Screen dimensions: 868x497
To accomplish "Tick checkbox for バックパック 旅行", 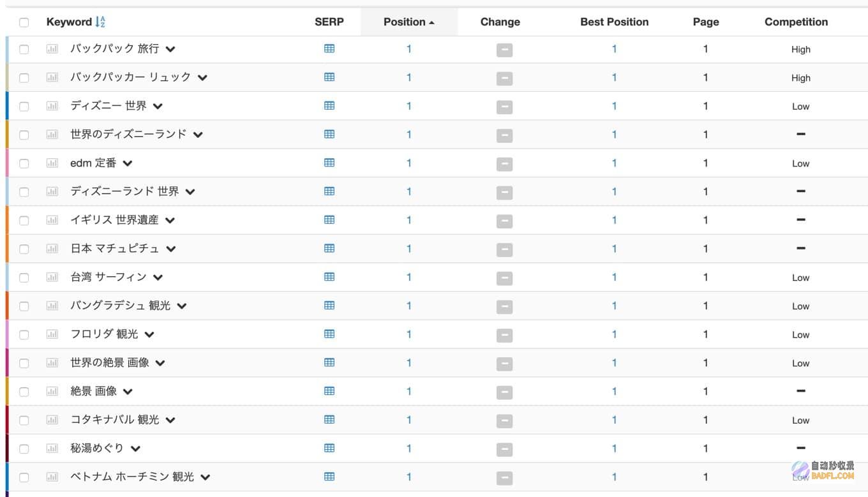I will [x=24, y=49].
